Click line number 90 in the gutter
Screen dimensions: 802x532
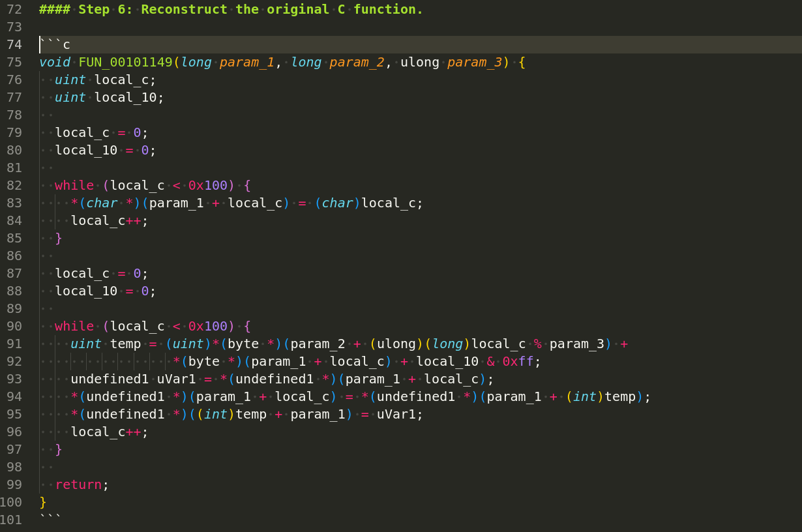[x=14, y=326]
